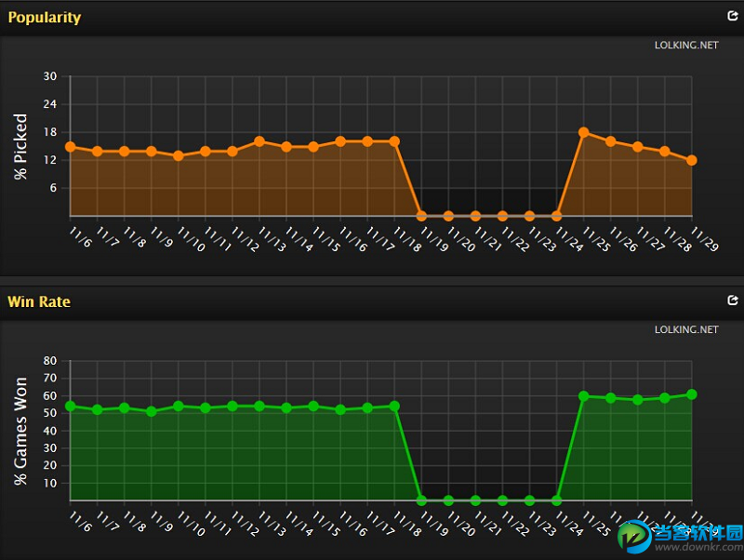Select the 11/24 zero point on Win Rate chart

point(556,500)
